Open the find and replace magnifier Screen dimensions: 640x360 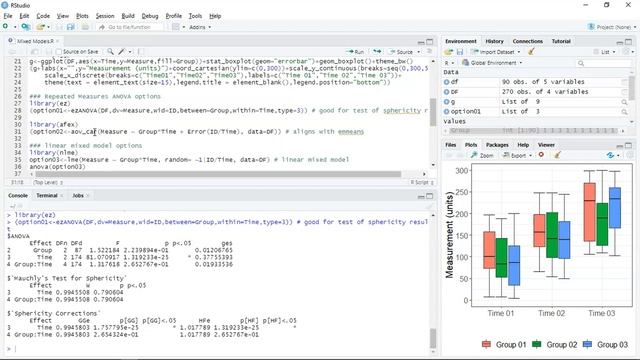tap(110, 52)
